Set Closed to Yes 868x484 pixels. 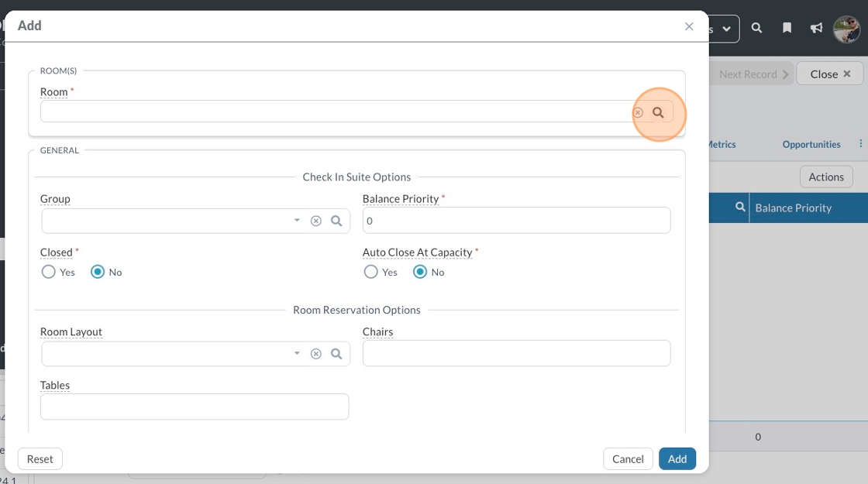pyautogui.click(x=49, y=272)
